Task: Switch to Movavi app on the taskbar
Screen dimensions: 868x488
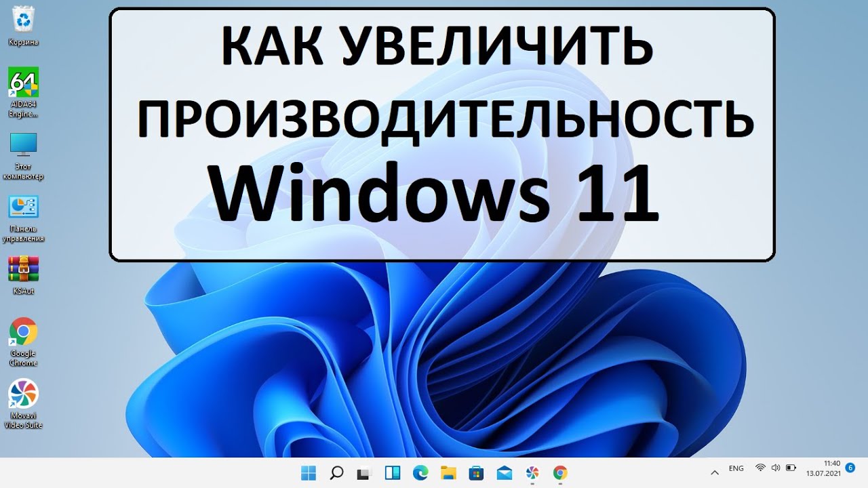Action: point(532,472)
